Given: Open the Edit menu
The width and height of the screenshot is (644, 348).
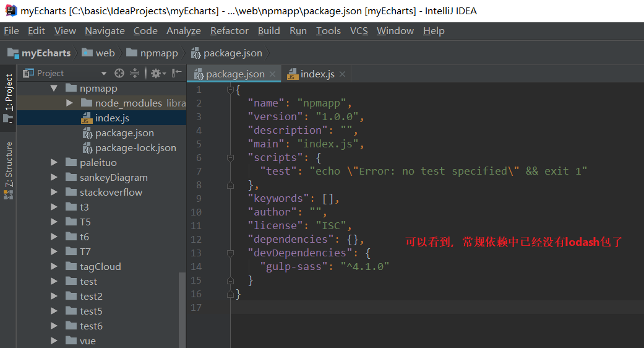Looking at the screenshot, I should (36, 31).
